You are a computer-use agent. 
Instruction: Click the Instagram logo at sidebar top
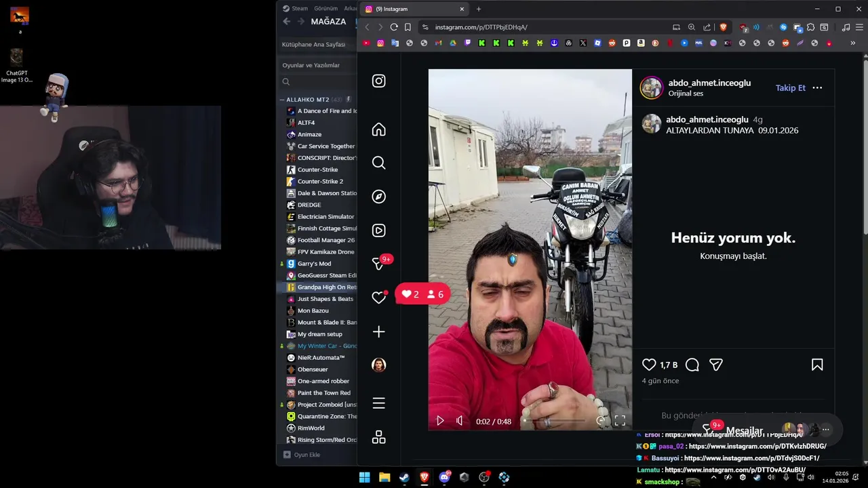point(379,81)
